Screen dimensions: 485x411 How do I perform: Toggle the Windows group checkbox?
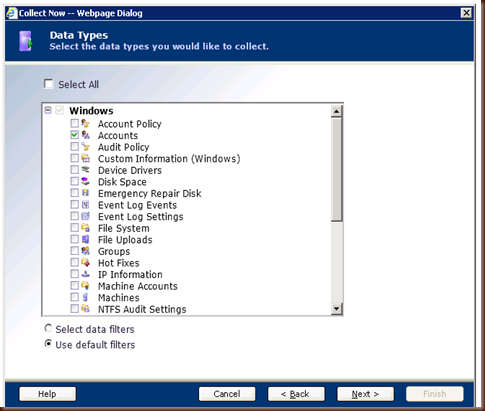point(59,110)
